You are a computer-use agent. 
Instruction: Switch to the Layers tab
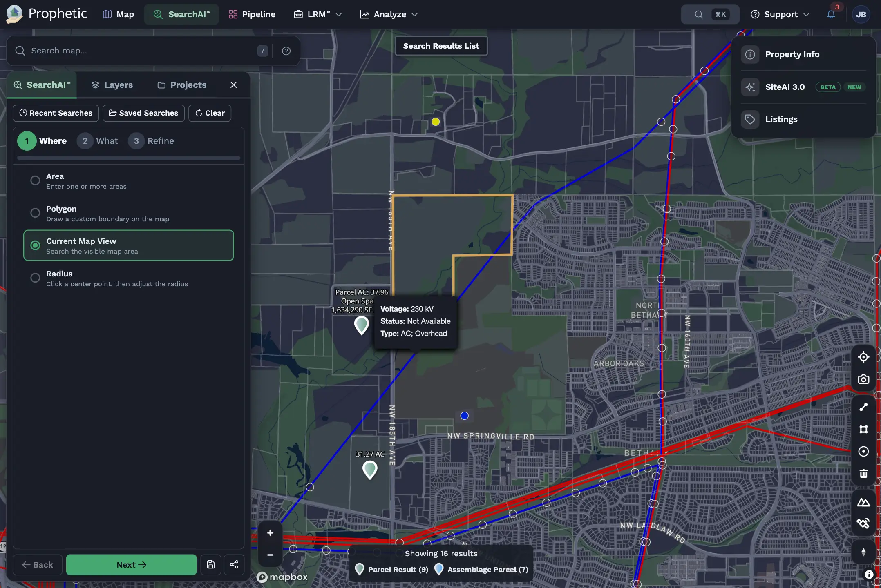pyautogui.click(x=112, y=85)
